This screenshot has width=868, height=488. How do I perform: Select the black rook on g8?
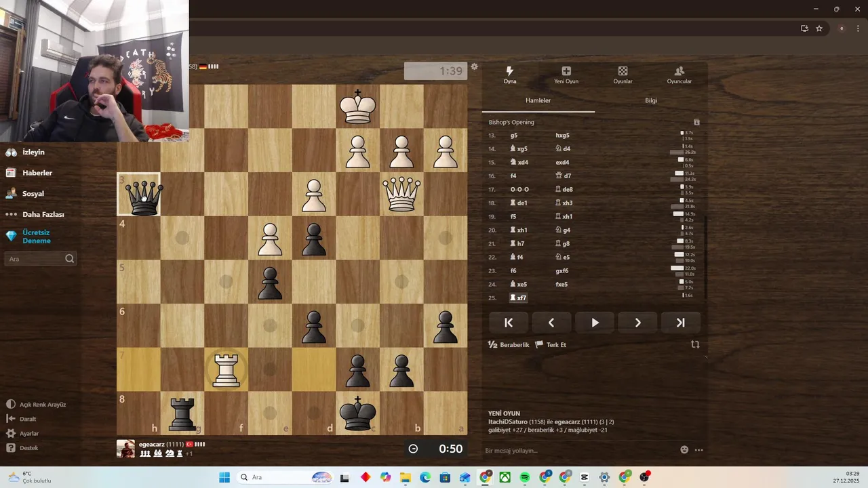click(x=182, y=414)
